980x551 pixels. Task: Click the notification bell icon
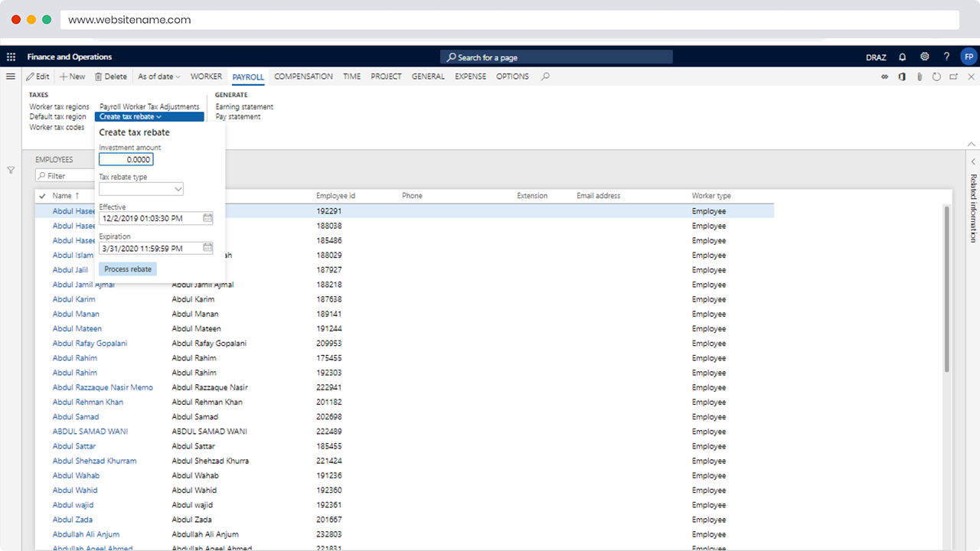pyautogui.click(x=903, y=57)
